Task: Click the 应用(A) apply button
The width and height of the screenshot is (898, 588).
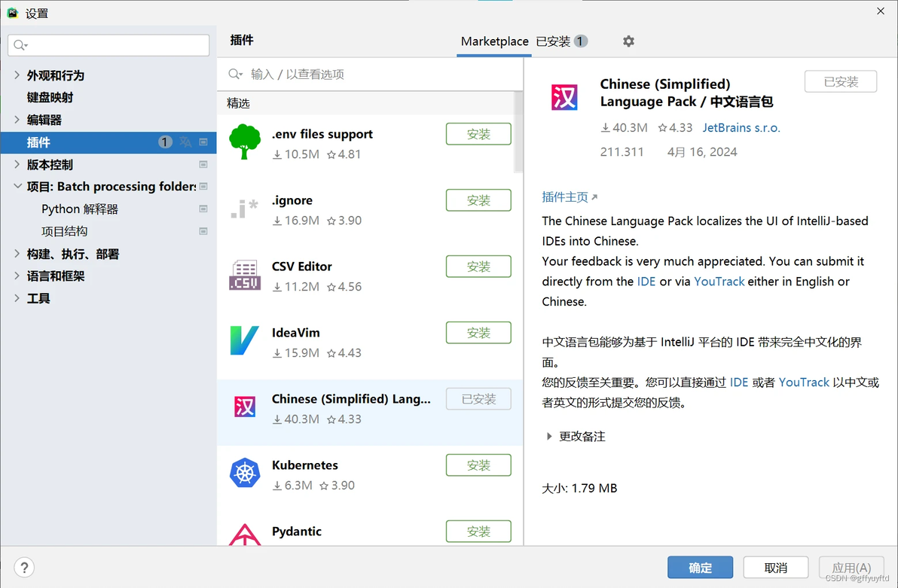Action: (851, 568)
